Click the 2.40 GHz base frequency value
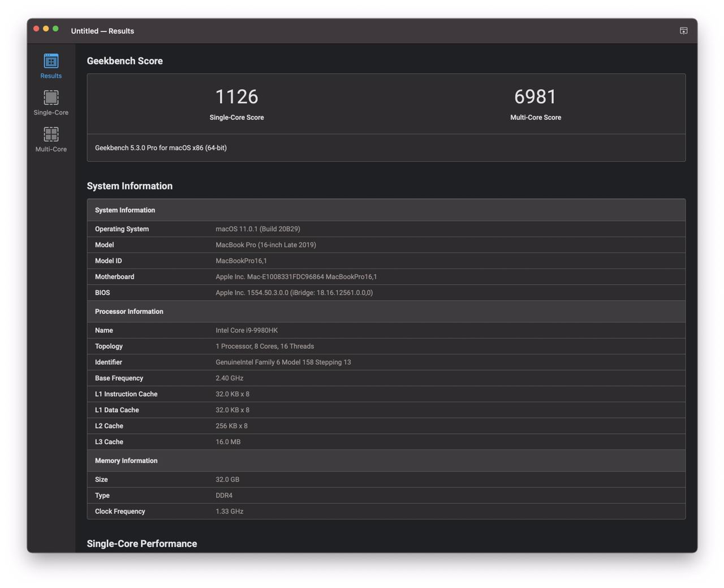 tap(229, 378)
